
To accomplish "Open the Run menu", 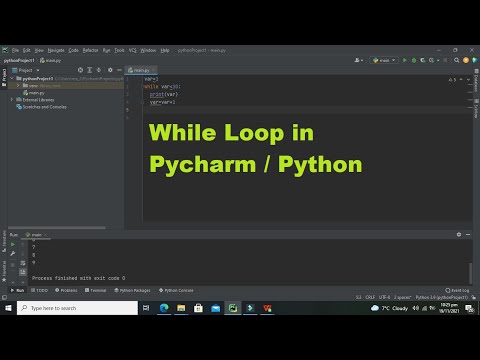I will point(106,50).
